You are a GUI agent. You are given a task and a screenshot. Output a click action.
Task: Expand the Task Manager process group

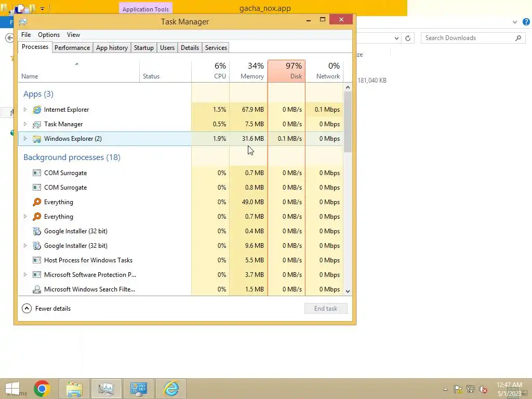(25, 124)
